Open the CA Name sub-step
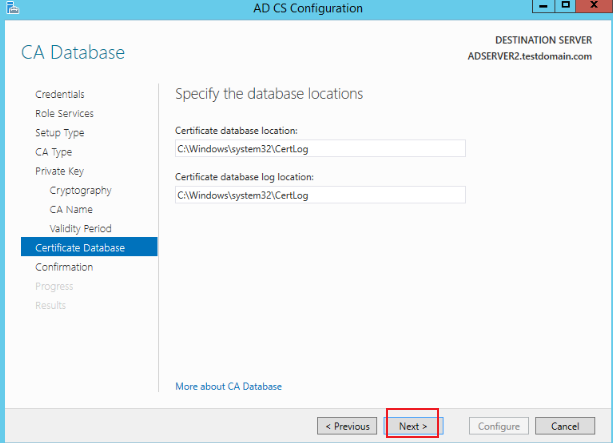 [71, 210]
